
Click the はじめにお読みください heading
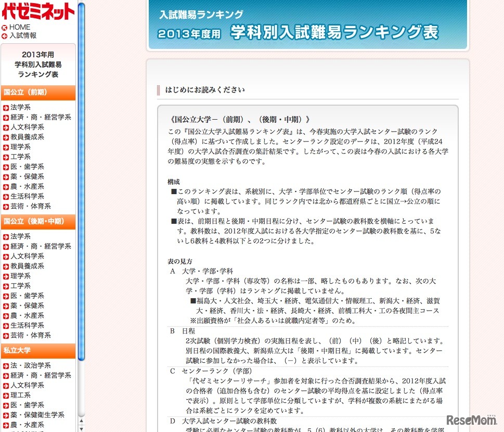point(205,90)
